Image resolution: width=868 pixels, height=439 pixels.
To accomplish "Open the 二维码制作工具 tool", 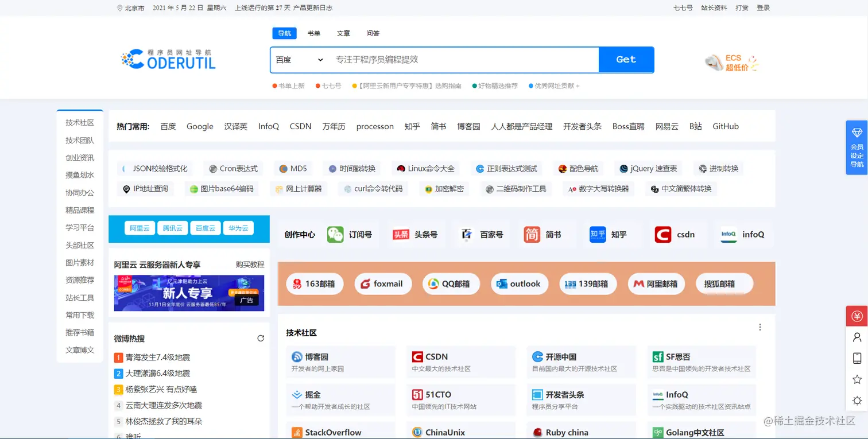I will [x=516, y=189].
